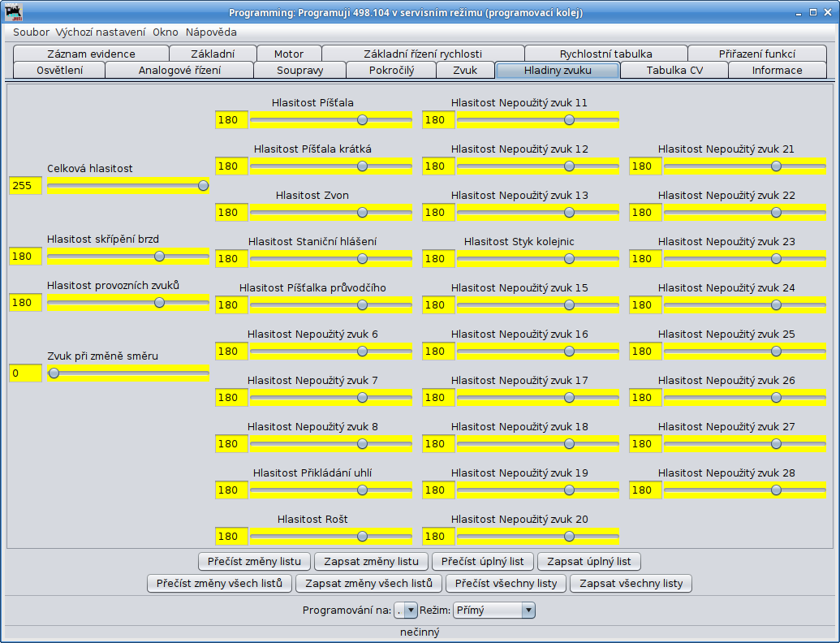Click Zapsat změny listu button
Image resolution: width=840 pixels, height=643 pixels.
(x=371, y=561)
